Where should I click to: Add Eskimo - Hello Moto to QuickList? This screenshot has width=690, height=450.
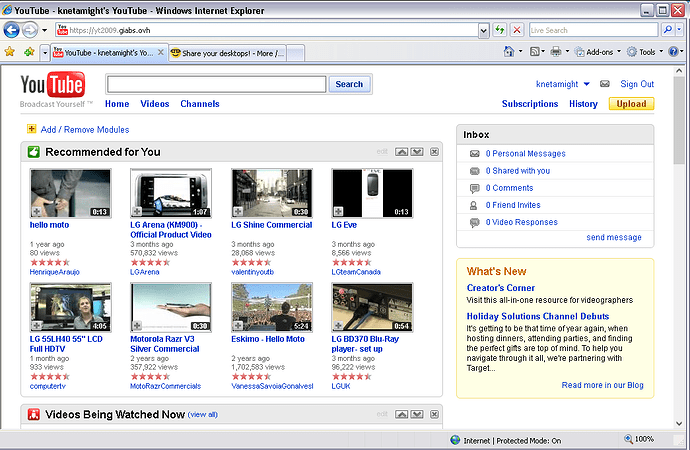click(238, 326)
